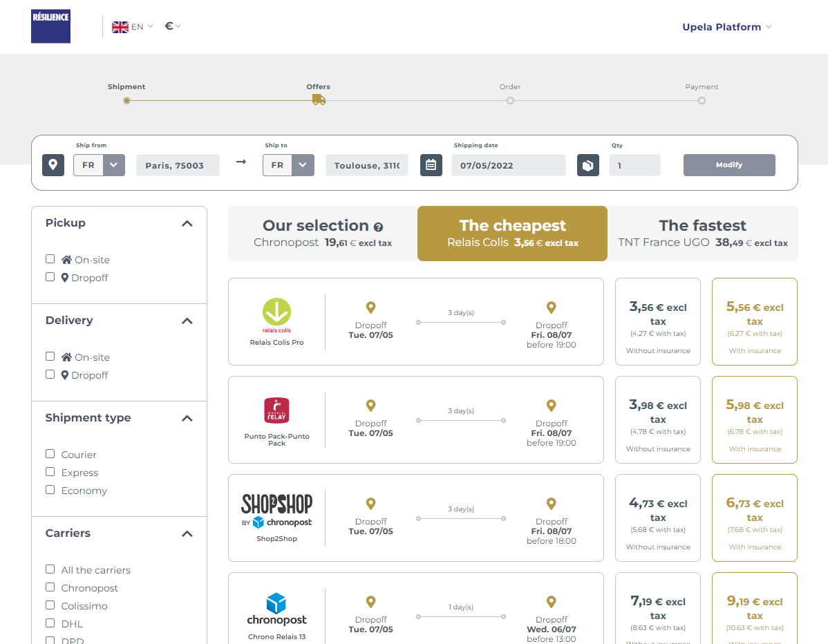
Task: Click the departure pin in Shop2Shop row
Action: coord(370,504)
